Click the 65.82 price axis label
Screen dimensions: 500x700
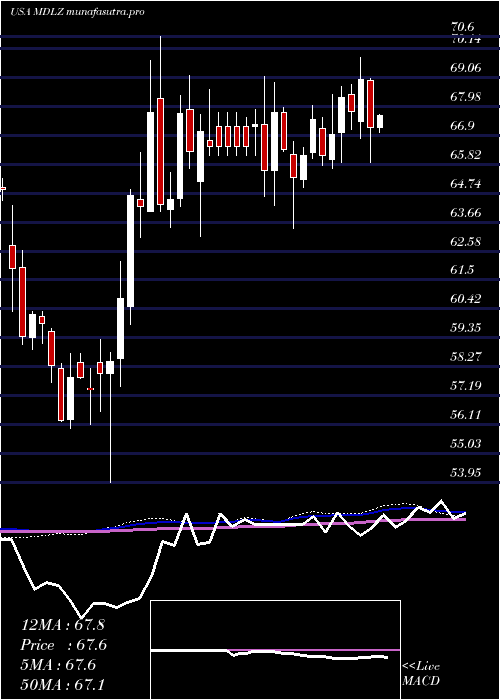pos(467,155)
